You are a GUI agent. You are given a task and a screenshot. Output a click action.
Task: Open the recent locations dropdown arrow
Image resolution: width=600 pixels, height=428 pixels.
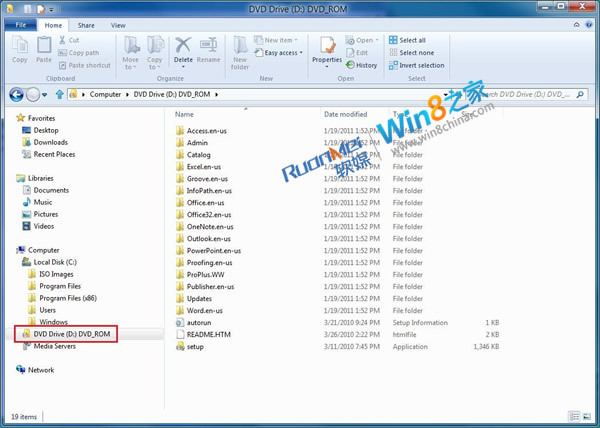click(45, 94)
